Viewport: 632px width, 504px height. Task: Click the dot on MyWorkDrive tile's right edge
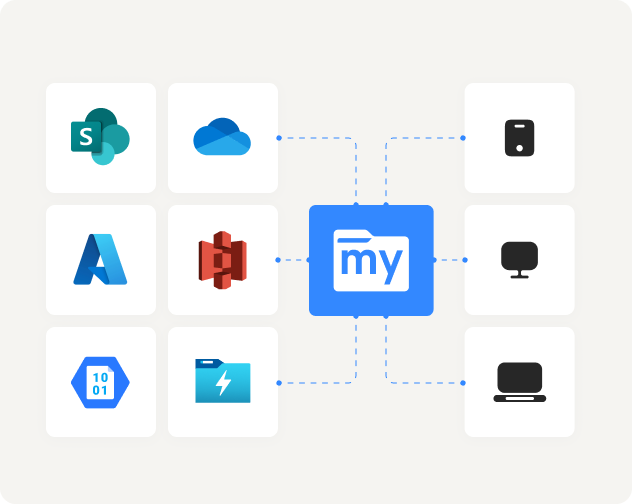[433, 260]
